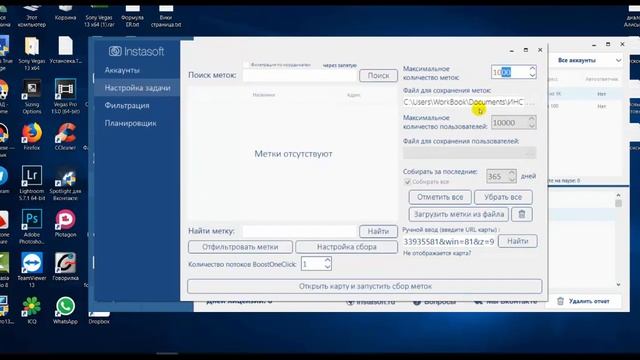
Task: Decrease Количество потоков BoostOneClick value
Action: pos(327,267)
